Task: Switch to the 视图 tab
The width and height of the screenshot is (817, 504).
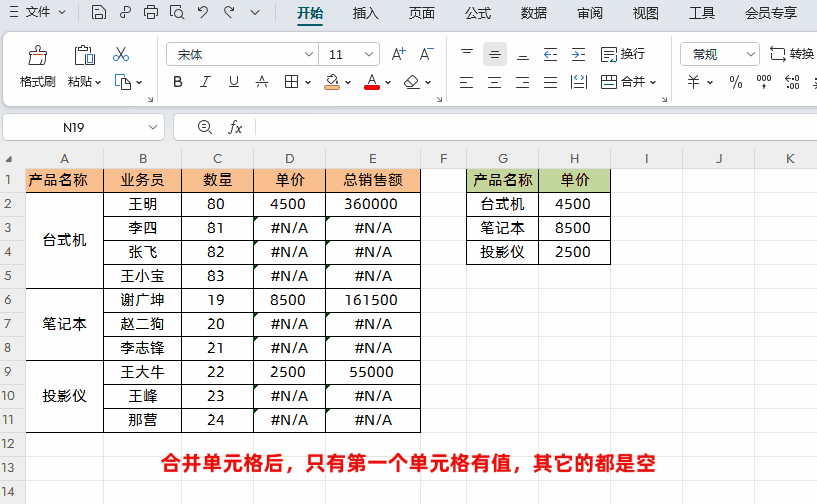Action: [x=646, y=13]
